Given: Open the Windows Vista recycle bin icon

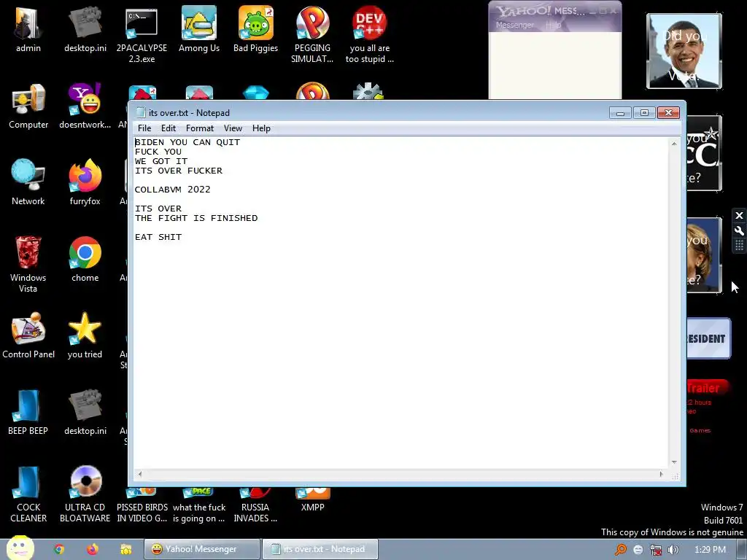Looking at the screenshot, I should [28, 265].
